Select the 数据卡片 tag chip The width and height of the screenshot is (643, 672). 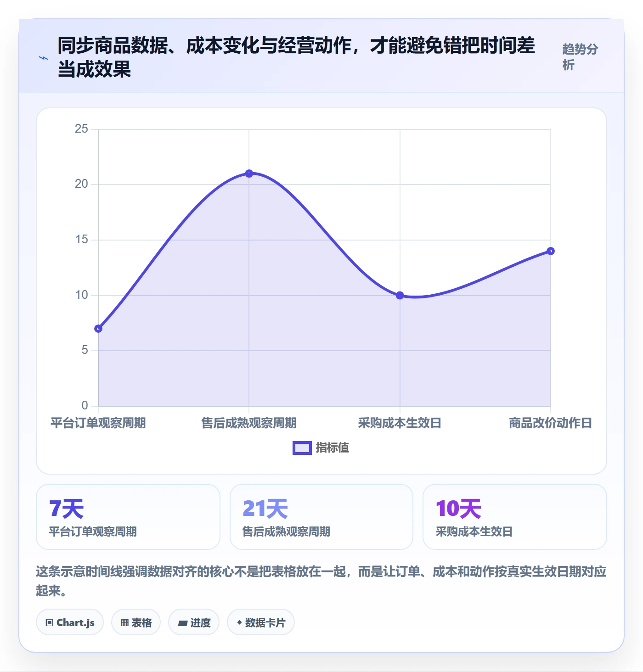(261, 622)
